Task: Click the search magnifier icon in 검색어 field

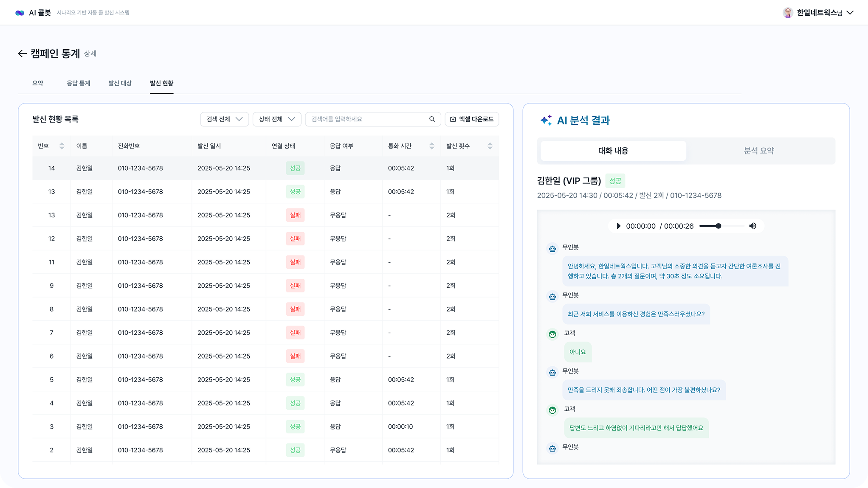Action: [x=432, y=119]
